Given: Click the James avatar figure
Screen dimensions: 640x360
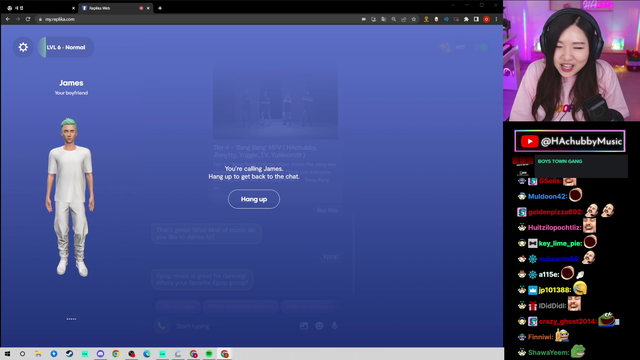Looking at the screenshot, I should point(70,197).
